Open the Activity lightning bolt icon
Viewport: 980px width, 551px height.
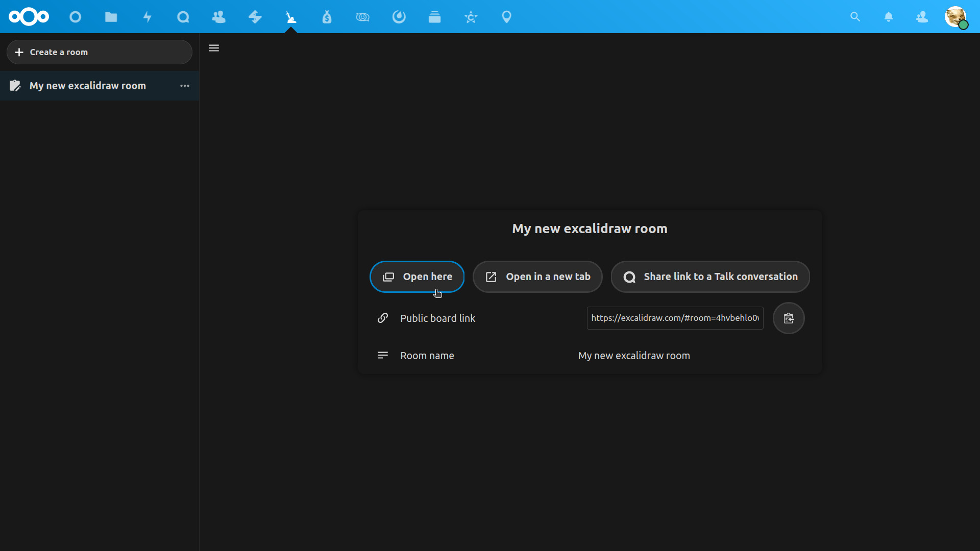tap(147, 17)
